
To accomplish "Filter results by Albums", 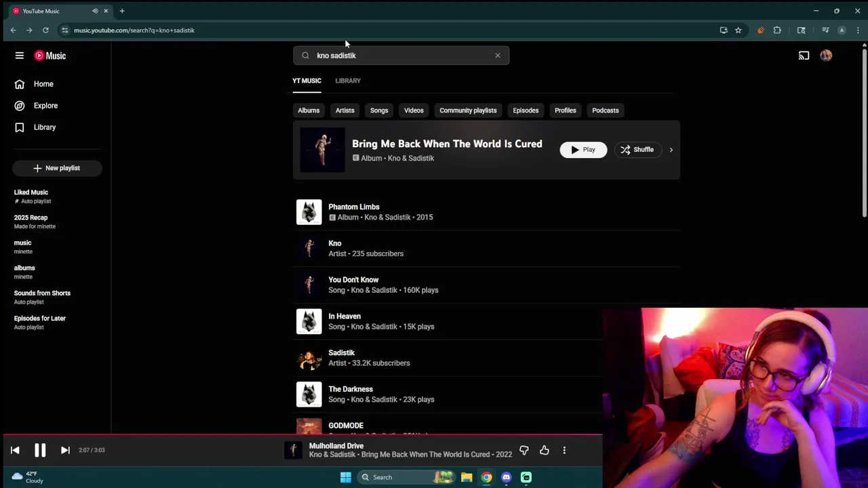I will [309, 110].
